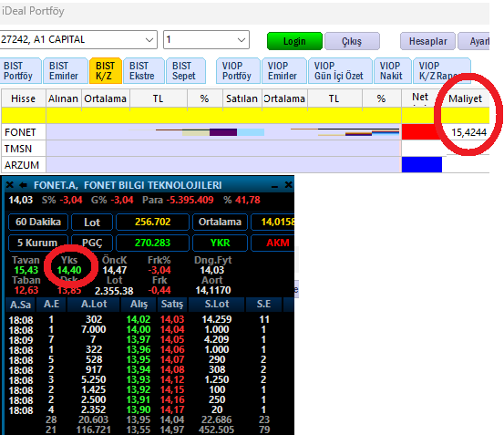Click the best ask price 14,03 in Satış column
Screen dimensions: 504x435
click(172, 319)
